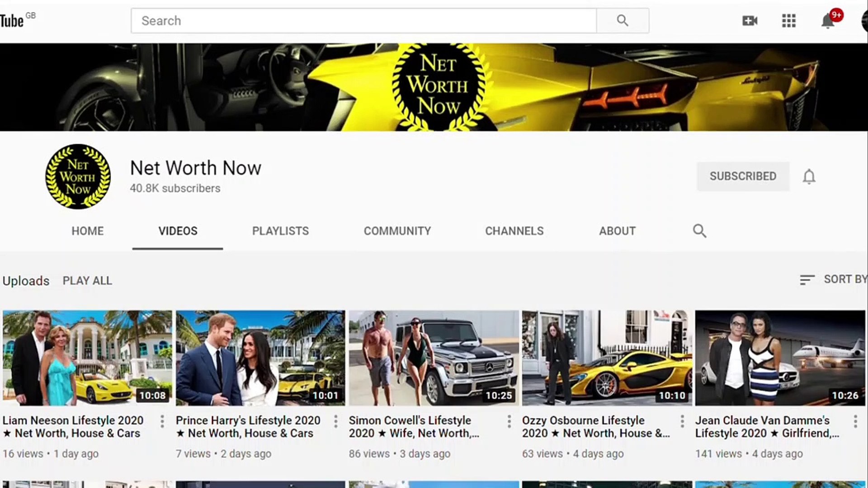This screenshot has width=868, height=488.
Task: Open options menu on Simon Cowell video
Action: click(x=509, y=421)
